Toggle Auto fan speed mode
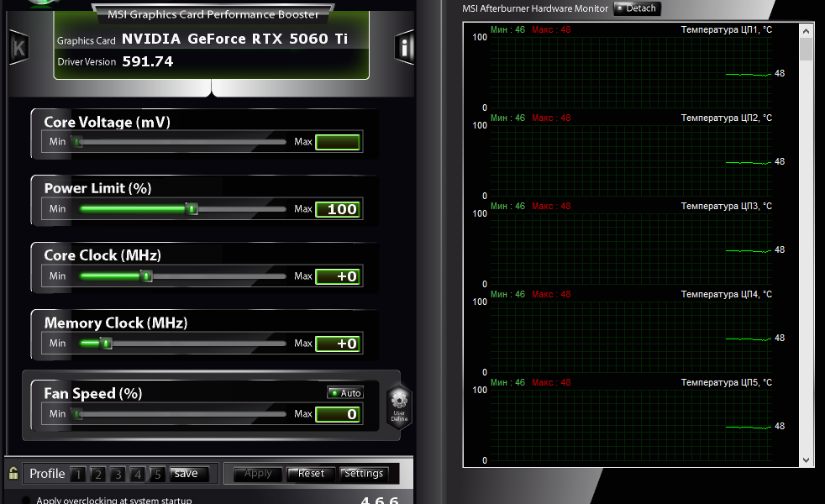 (345, 393)
